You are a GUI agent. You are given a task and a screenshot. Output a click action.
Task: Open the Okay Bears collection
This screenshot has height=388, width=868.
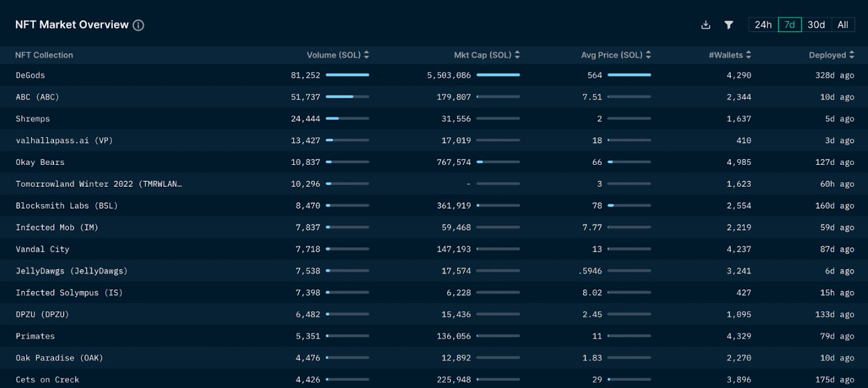40,162
